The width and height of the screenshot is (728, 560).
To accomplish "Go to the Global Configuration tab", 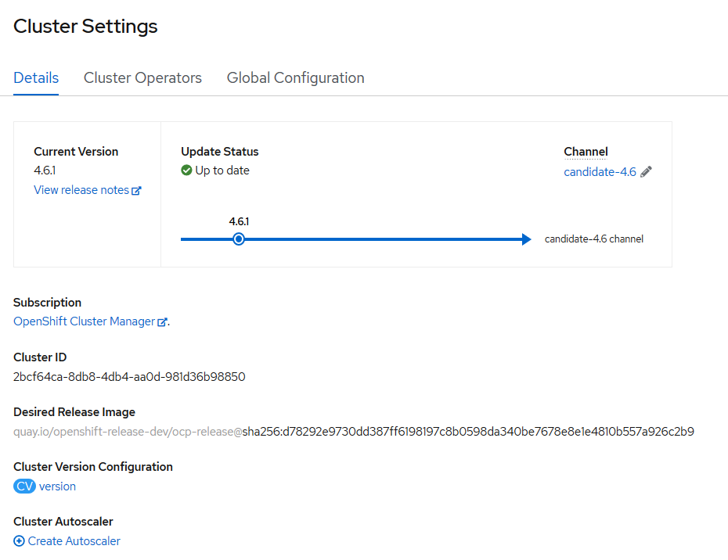I will coord(295,78).
